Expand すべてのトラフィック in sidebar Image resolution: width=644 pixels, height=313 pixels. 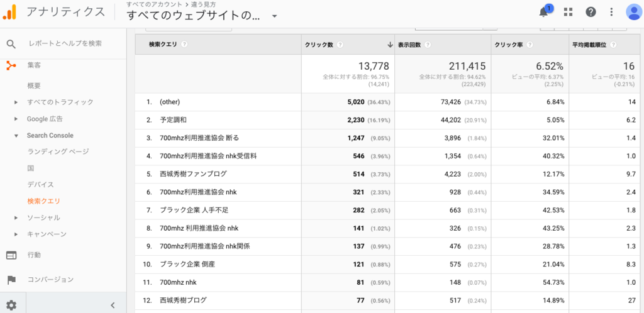click(x=16, y=102)
